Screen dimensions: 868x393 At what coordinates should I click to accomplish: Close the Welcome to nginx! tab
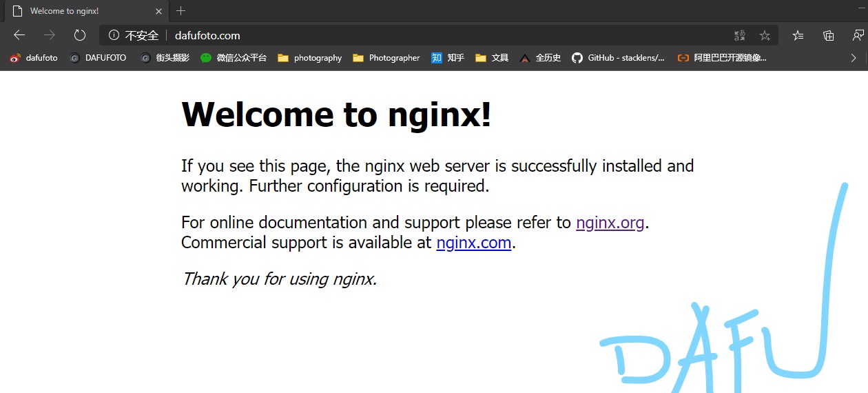coord(158,11)
